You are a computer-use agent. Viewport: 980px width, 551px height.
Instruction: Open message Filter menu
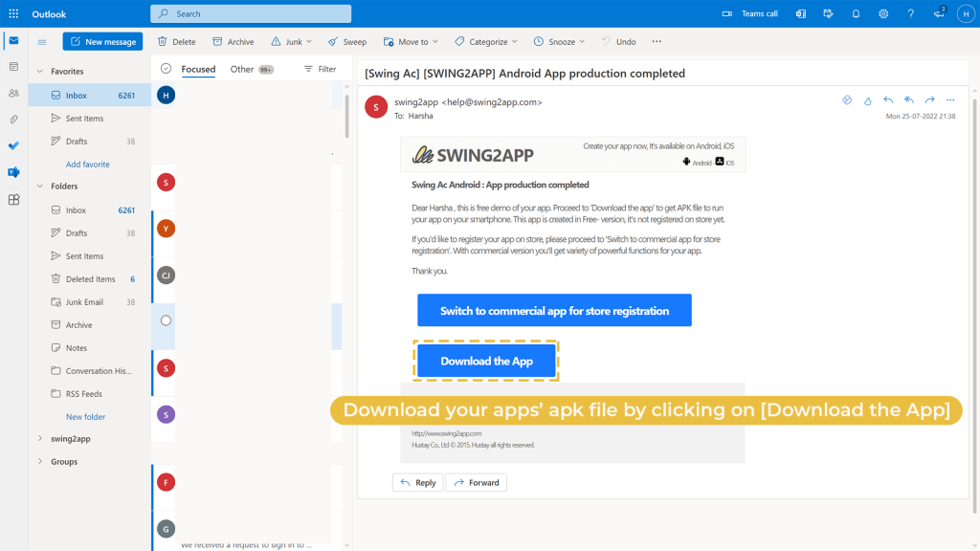pos(320,69)
